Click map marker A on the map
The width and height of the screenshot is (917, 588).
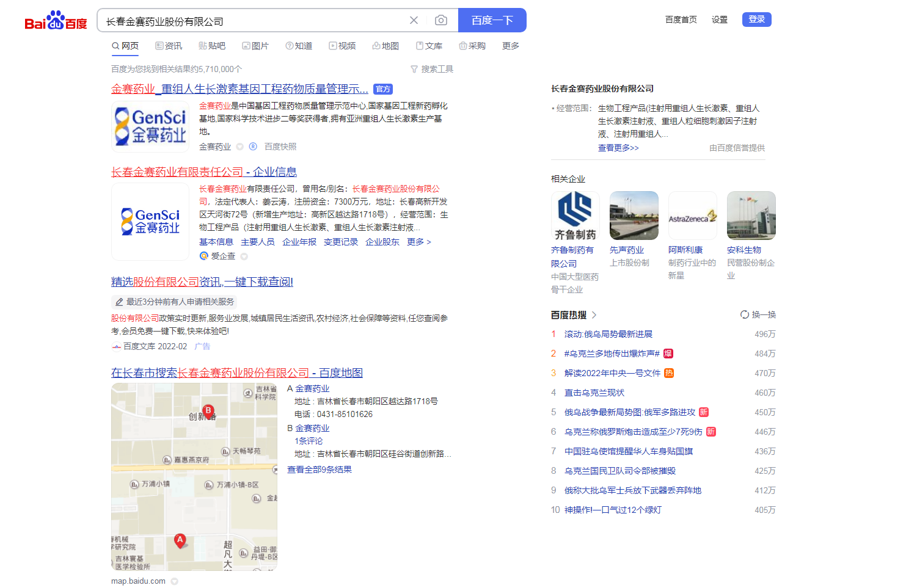click(180, 541)
